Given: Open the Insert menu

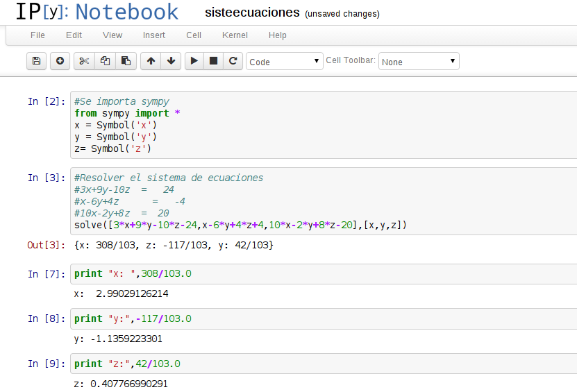Looking at the screenshot, I should [x=154, y=35].
